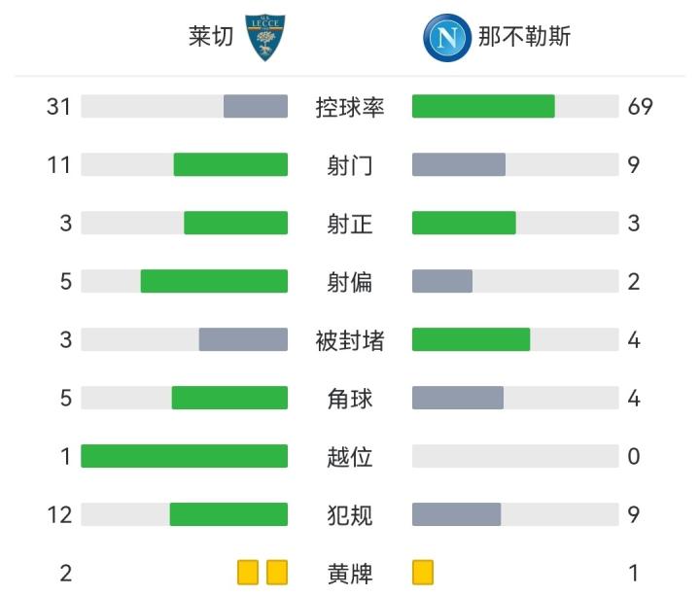Click Lecce's full green 越位 offside bar
700x596 pixels.
click(x=184, y=456)
